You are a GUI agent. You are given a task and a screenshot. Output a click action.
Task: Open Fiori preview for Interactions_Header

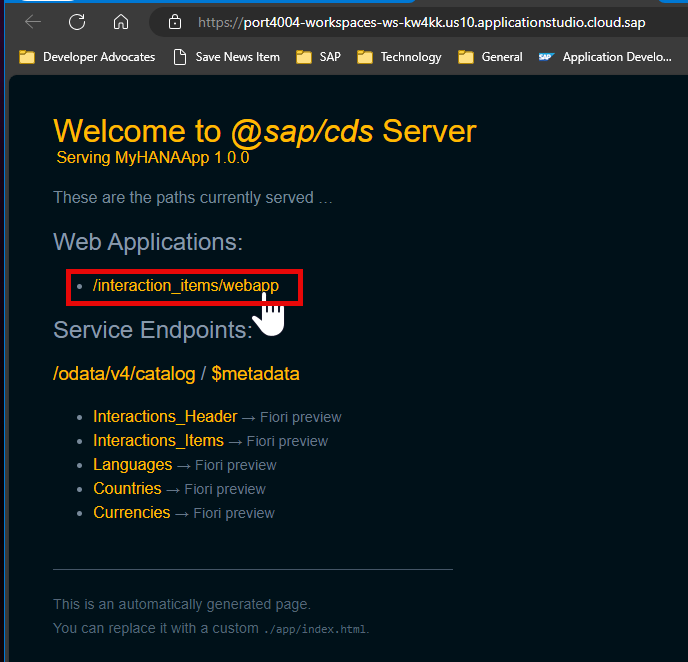point(301,417)
